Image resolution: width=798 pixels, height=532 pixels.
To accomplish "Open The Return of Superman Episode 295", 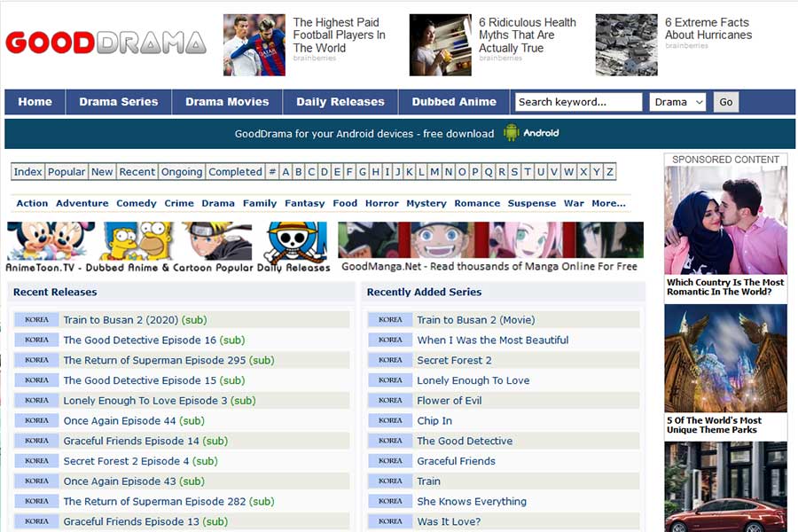I will [x=168, y=360].
